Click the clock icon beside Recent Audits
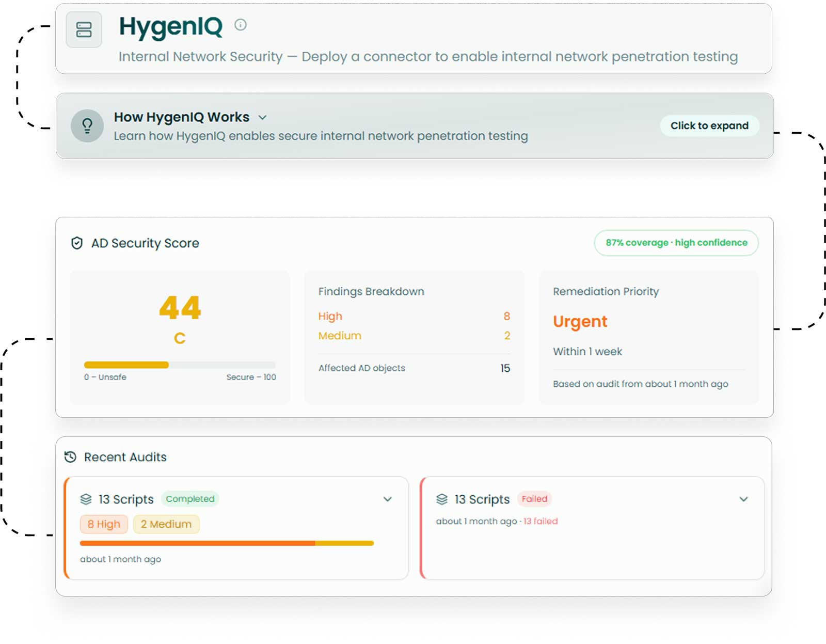The height and width of the screenshot is (644, 826). [x=71, y=457]
